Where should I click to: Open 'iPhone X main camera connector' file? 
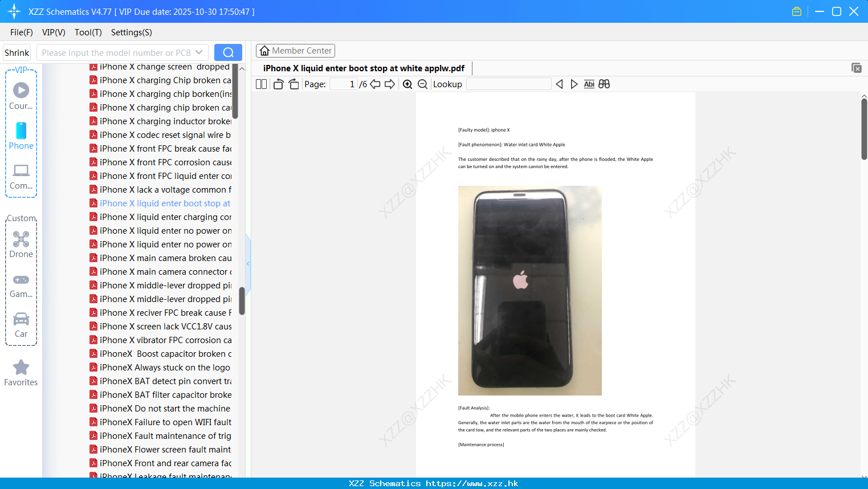[x=161, y=272]
